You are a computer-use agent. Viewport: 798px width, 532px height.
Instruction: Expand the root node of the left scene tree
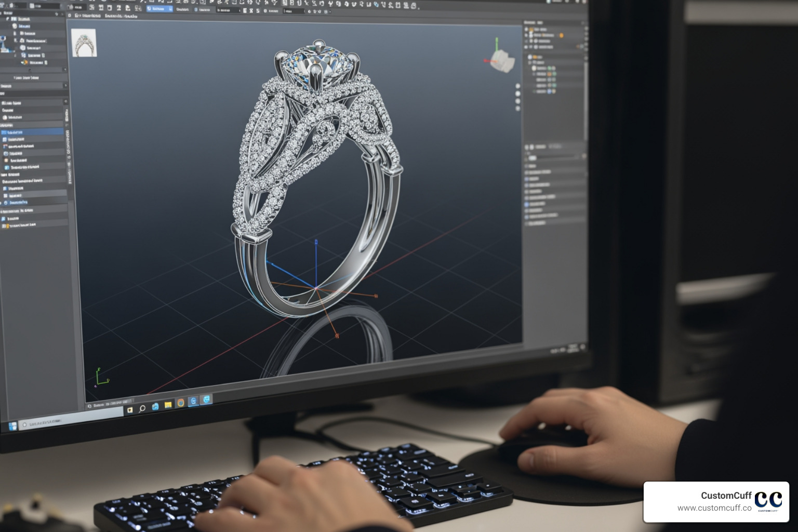pyautogui.click(x=7, y=19)
